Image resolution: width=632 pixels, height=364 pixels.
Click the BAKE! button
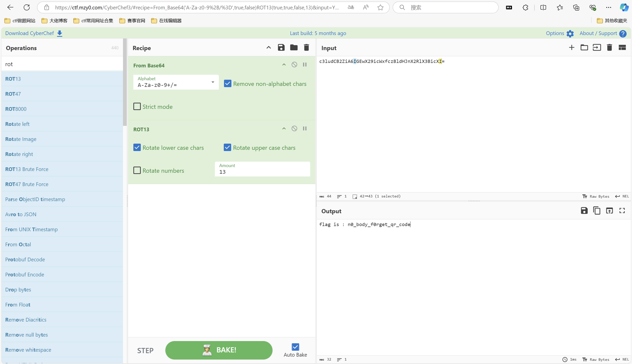tap(219, 350)
